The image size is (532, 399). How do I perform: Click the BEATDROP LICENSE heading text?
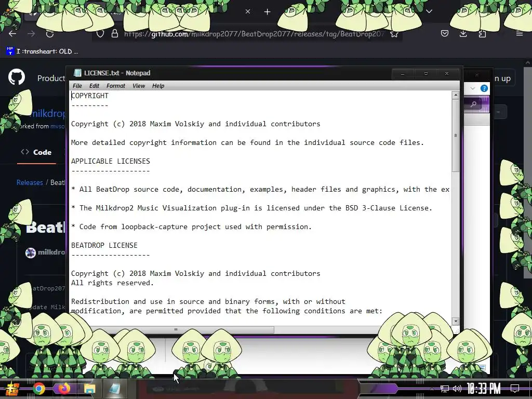pos(104,245)
